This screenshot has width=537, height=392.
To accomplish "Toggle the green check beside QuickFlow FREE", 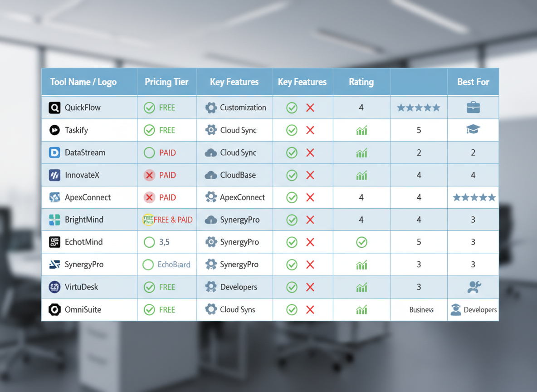I will pos(149,108).
